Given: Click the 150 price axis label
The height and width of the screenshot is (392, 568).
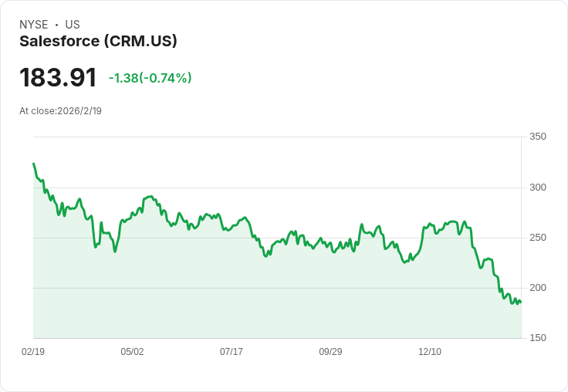Looking at the screenshot, I should (538, 338).
